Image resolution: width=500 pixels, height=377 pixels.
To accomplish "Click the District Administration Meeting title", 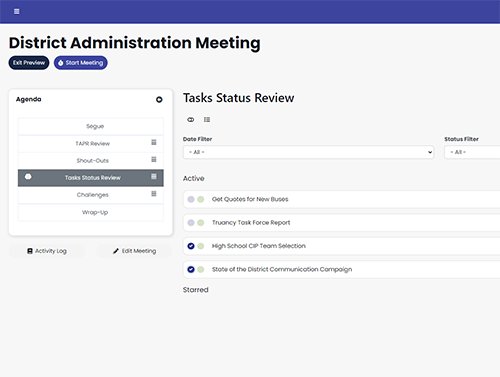I will click(x=135, y=43).
